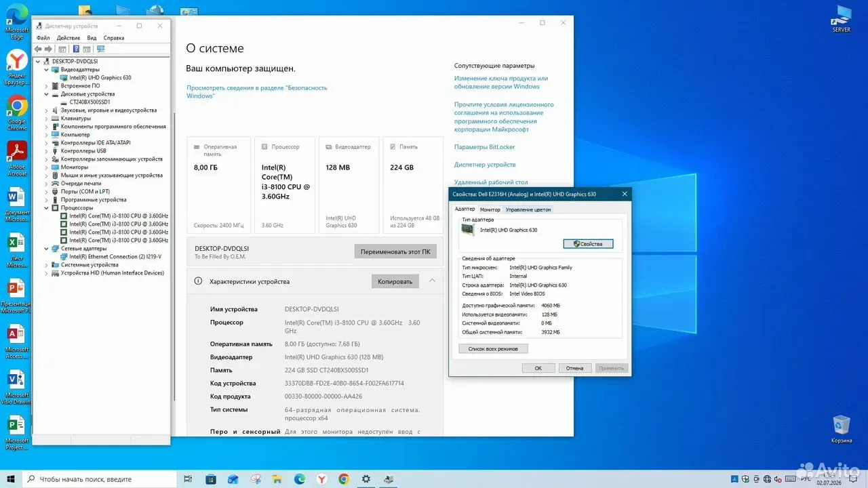Image resolution: width=868 pixels, height=488 pixels.
Task: Click Переименовать этот ПК button
Action: coord(395,251)
